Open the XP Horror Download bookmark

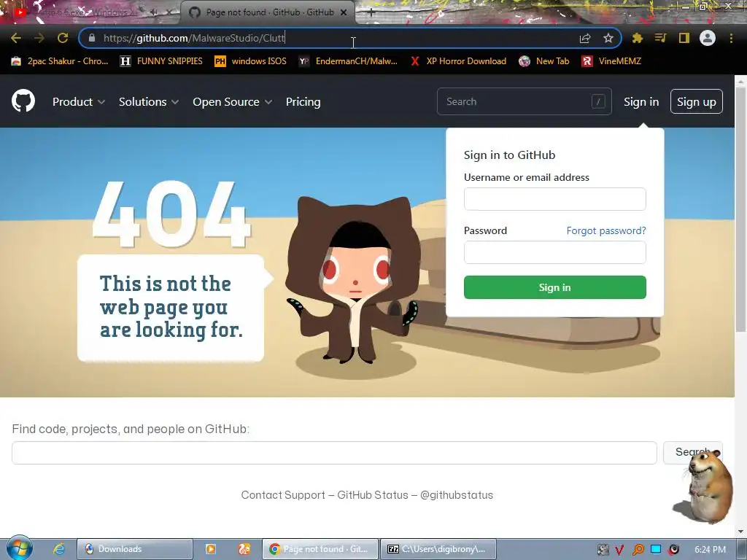point(458,61)
